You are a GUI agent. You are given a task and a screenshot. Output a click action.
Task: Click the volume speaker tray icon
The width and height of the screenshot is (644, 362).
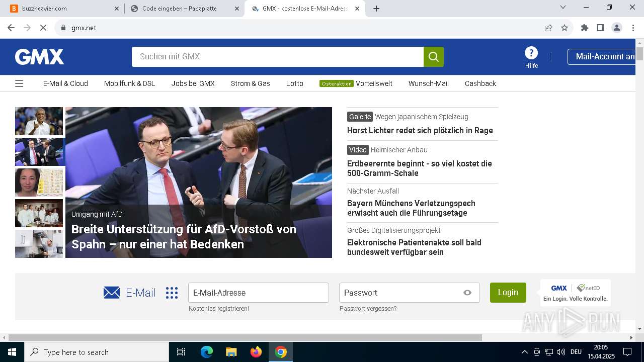pos(561,352)
